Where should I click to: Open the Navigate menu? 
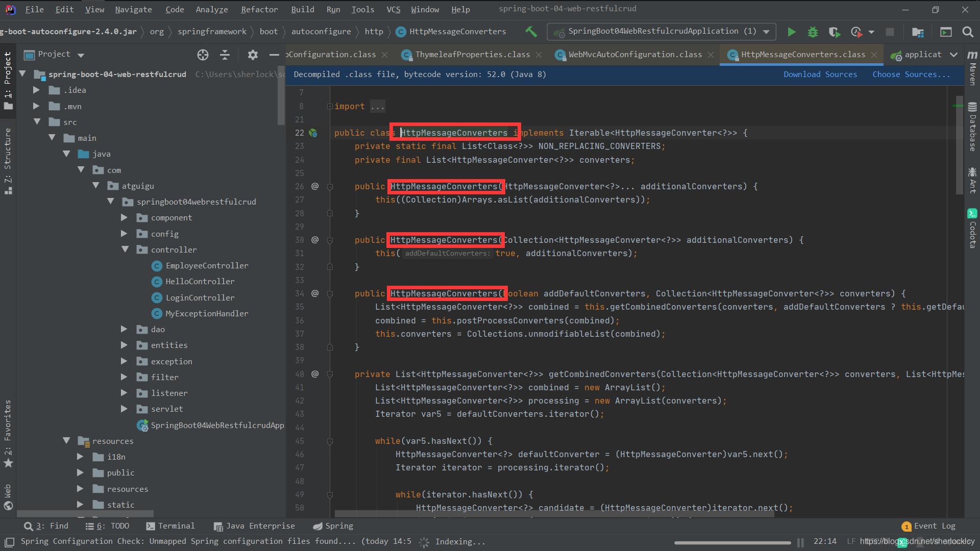tap(133, 9)
